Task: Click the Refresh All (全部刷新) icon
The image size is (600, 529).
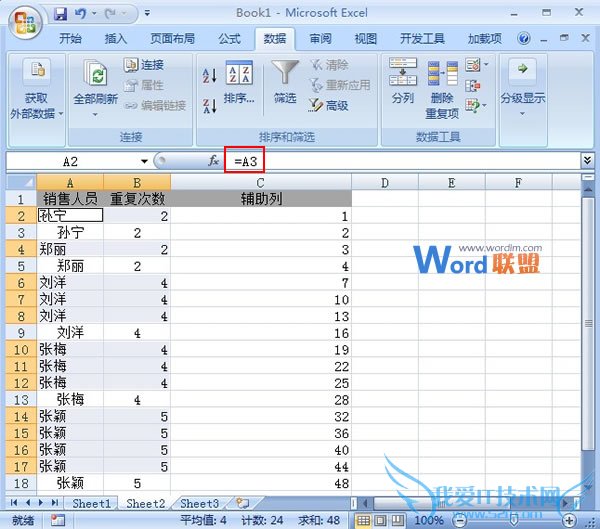Action: [95, 73]
